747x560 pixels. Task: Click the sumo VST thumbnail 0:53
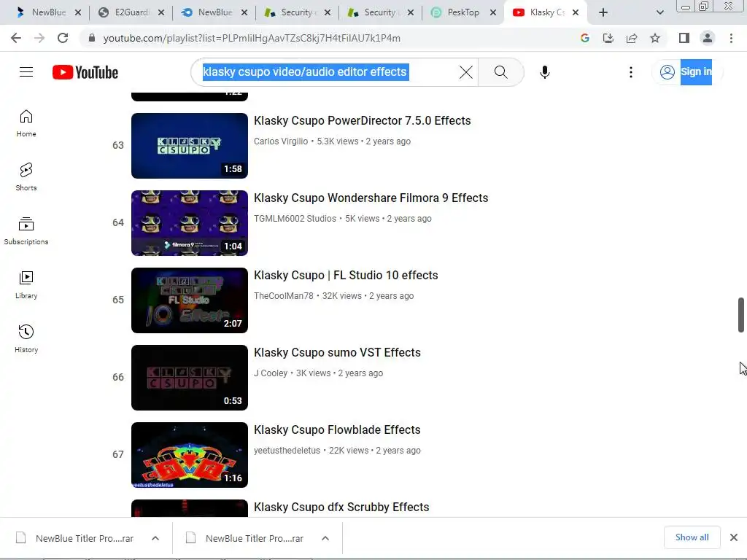190,378
